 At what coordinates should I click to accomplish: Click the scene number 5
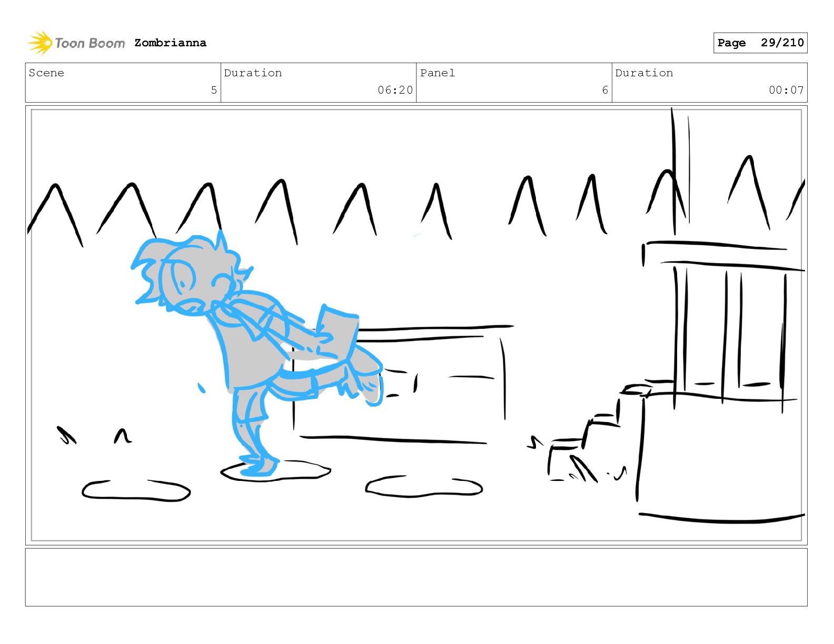(x=214, y=90)
